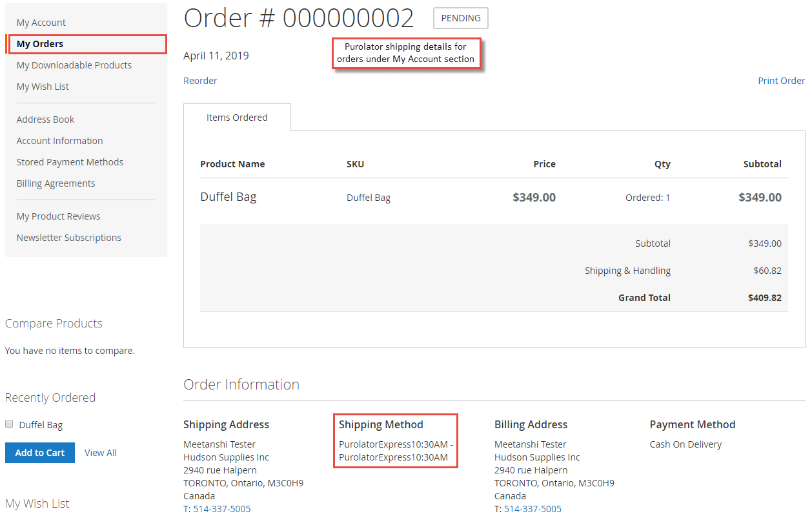The image size is (812, 518).
Task: Open My Account in sidebar
Action: (x=41, y=23)
